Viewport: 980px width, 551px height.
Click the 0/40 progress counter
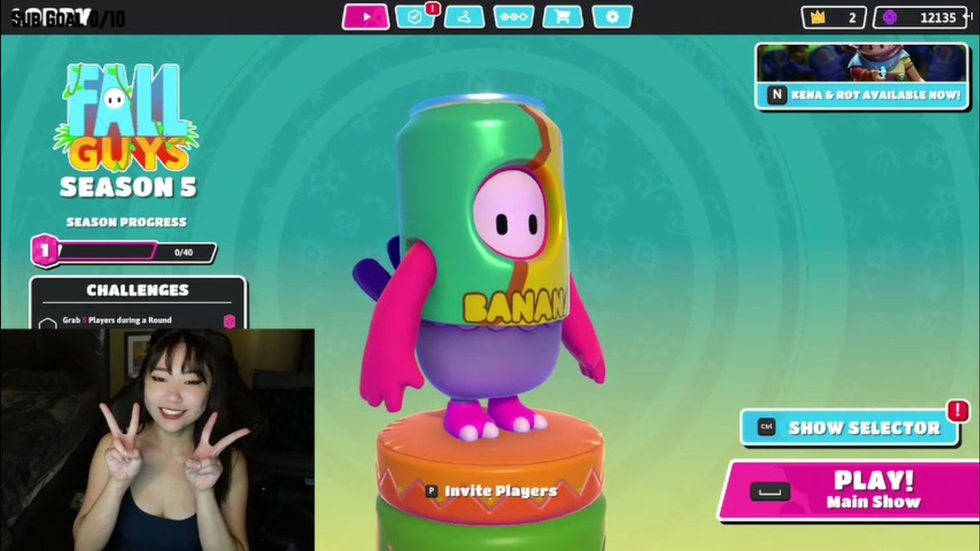pos(184,252)
